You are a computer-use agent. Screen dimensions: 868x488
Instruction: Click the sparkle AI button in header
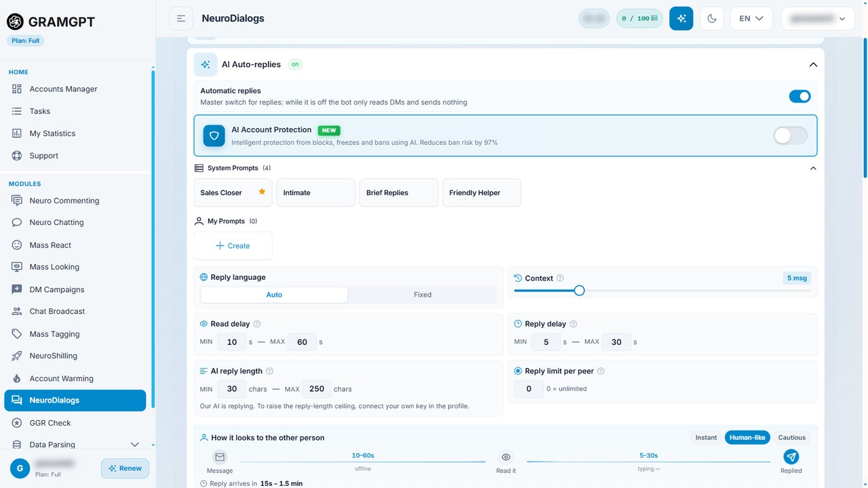pyautogui.click(x=681, y=18)
